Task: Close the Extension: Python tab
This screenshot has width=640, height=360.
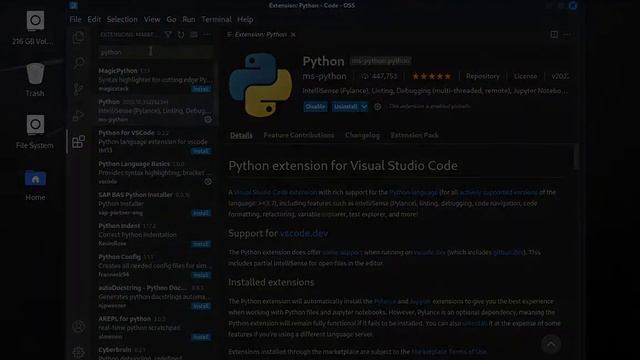Action: [x=293, y=35]
